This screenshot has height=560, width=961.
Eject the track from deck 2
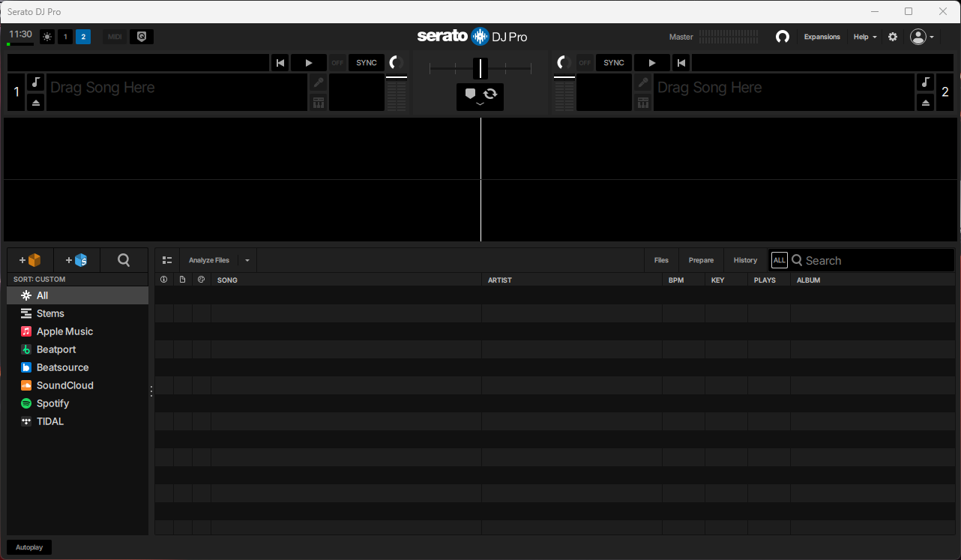click(925, 103)
